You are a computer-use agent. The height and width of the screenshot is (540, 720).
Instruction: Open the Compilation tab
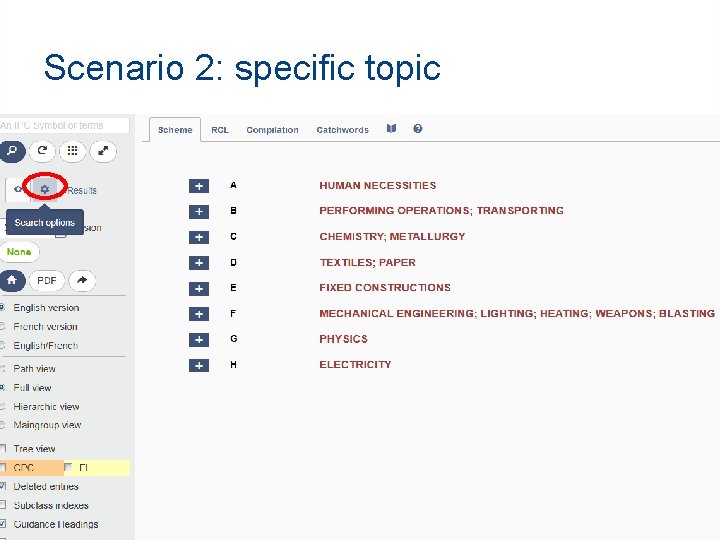pos(272,130)
